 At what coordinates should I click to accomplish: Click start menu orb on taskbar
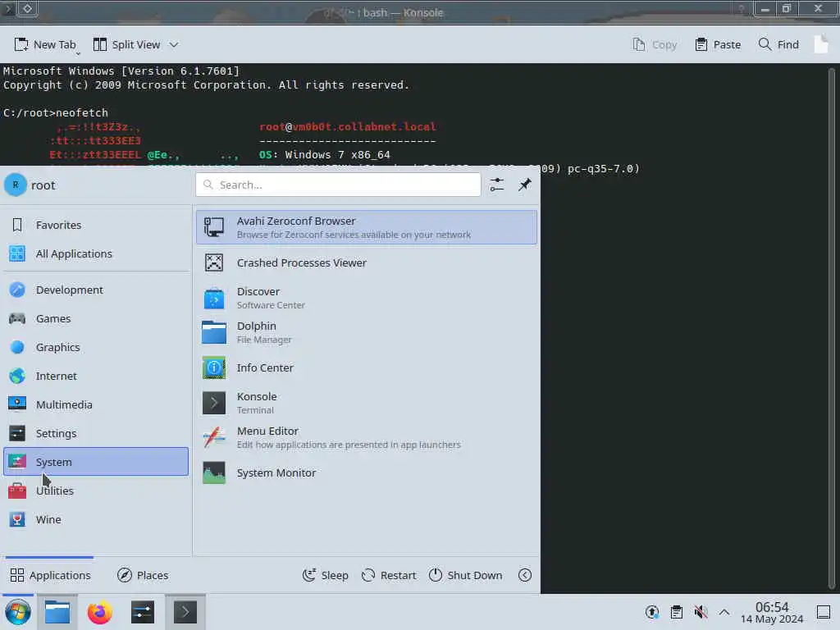(18, 612)
